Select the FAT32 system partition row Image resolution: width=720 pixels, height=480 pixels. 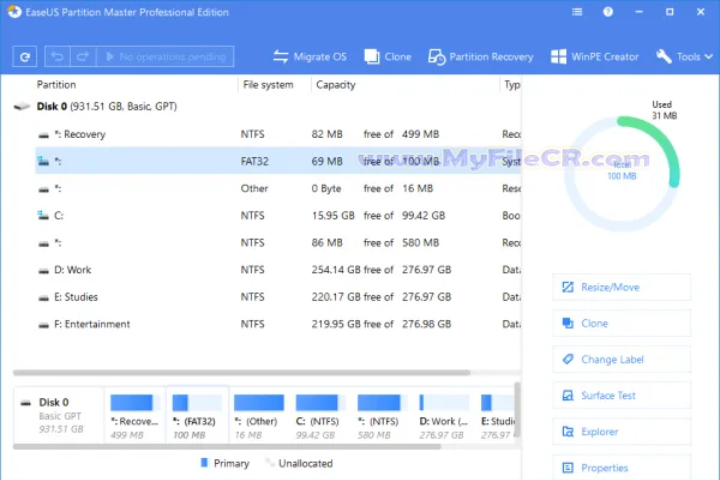278,161
